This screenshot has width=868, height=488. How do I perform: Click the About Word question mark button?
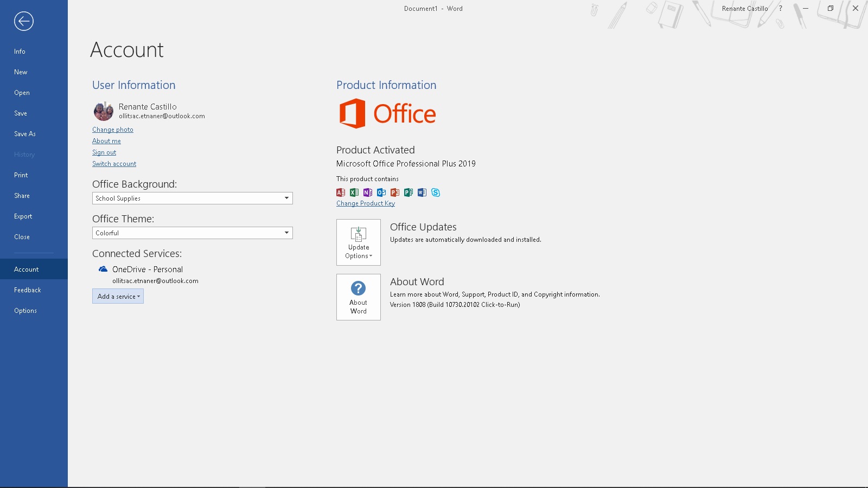pos(358,297)
